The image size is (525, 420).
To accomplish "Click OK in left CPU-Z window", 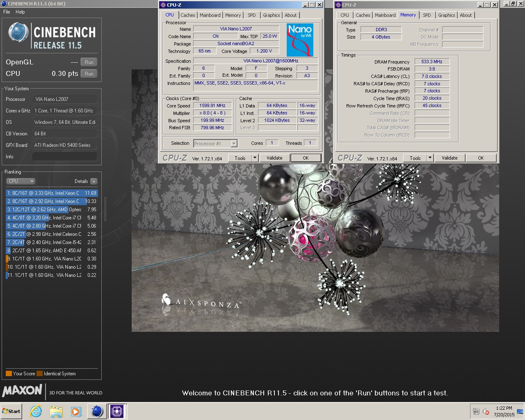I will (306, 158).
